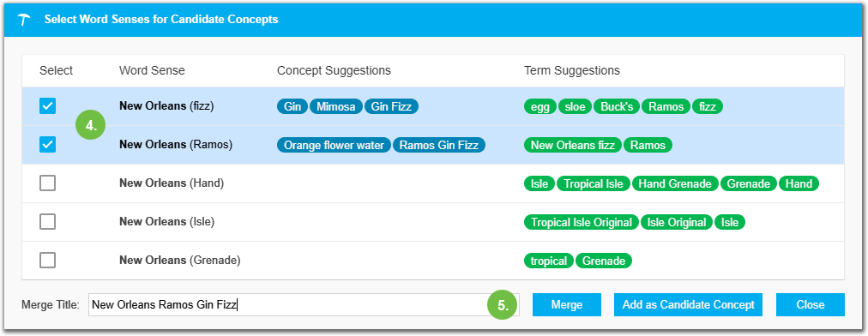Select the sloe term suggestion tag
868x336 pixels.
tap(575, 106)
